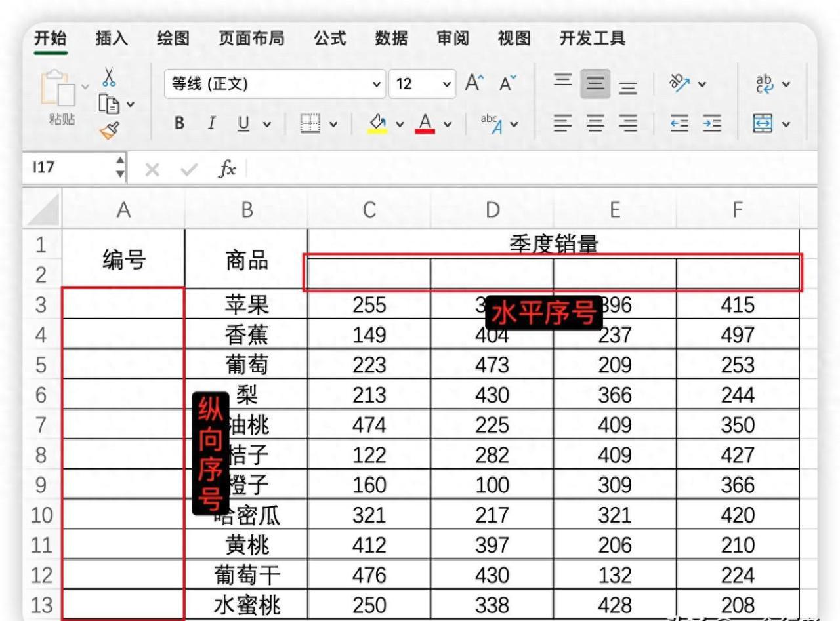Open the font name dropdown
Screen dimensions: 840x621
click(377, 84)
